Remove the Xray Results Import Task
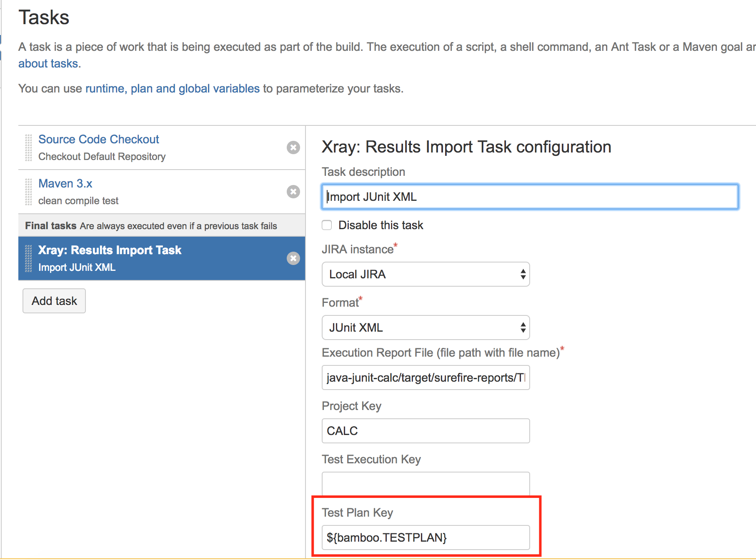 (x=293, y=258)
